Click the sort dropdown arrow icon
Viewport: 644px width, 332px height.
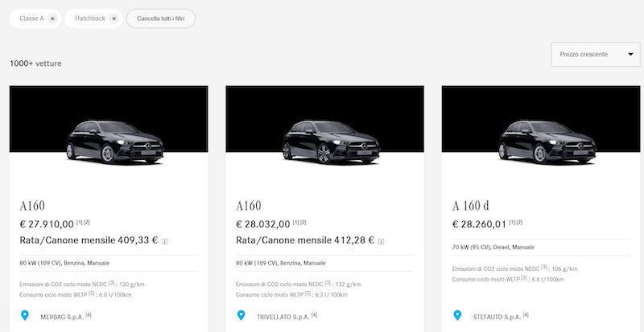tap(630, 54)
